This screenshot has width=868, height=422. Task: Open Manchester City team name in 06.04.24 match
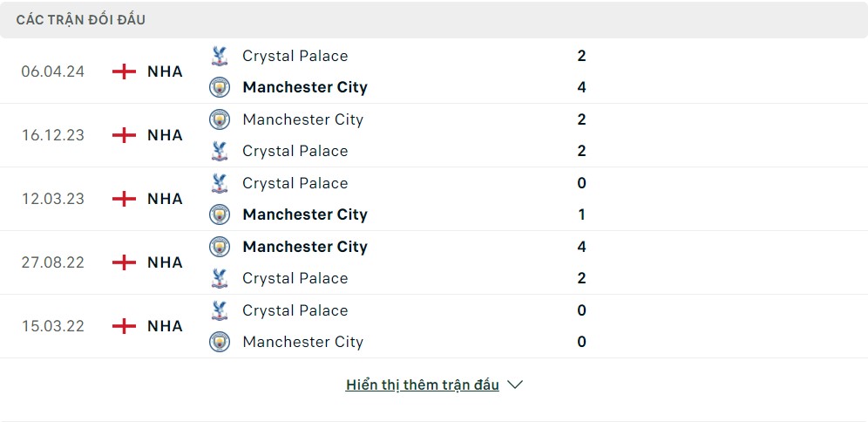click(x=305, y=87)
